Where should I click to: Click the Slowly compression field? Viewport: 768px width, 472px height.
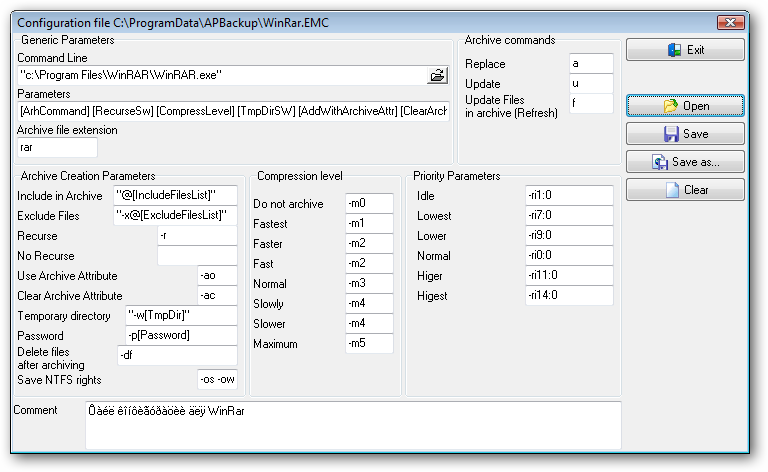tap(369, 304)
